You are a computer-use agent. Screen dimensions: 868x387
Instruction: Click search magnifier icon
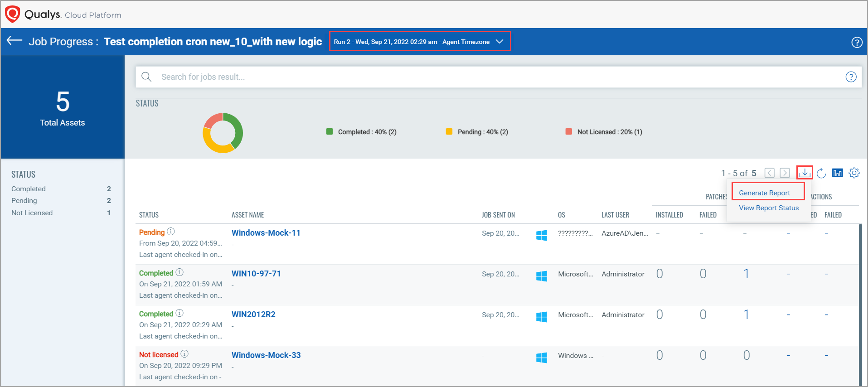click(146, 77)
